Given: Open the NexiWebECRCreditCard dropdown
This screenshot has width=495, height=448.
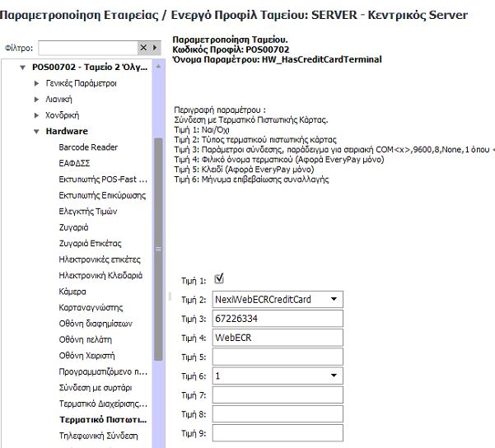Looking at the screenshot, I should tap(333, 300).
